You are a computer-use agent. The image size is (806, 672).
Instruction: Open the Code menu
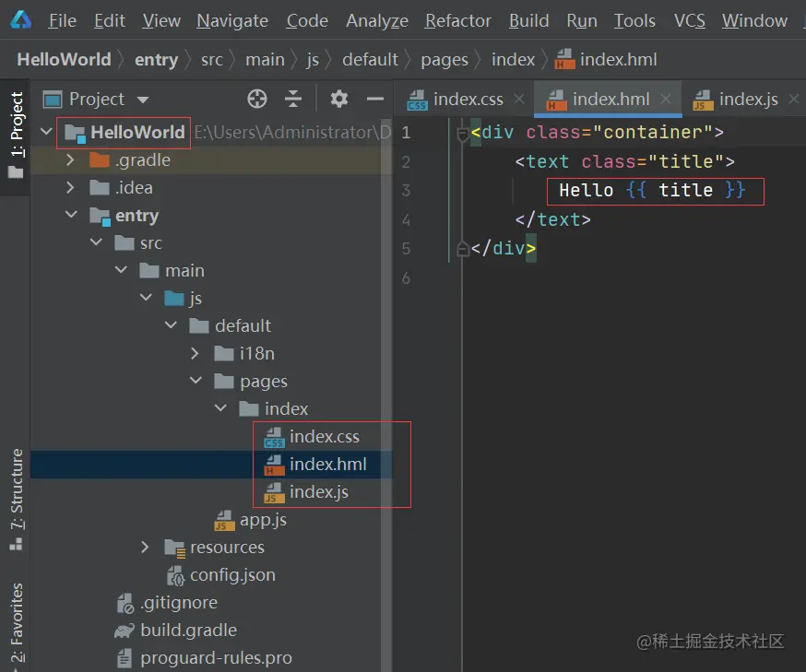tap(307, 20)
